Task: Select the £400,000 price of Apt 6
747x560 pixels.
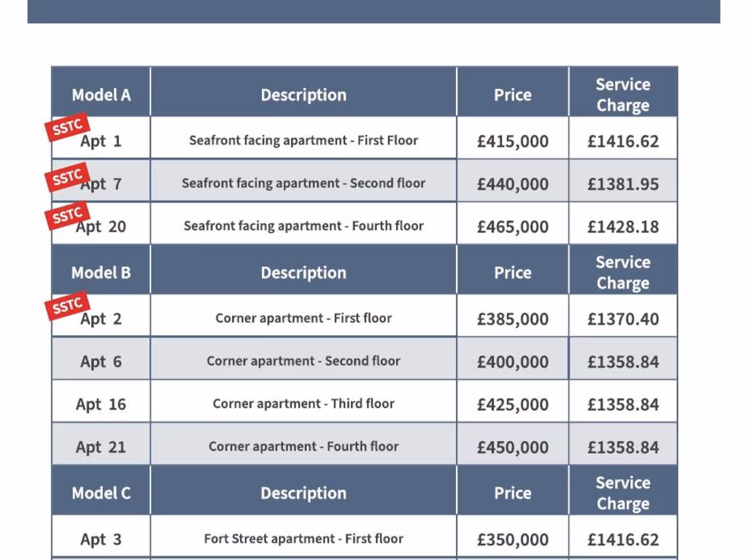Action: pos(512,362)
